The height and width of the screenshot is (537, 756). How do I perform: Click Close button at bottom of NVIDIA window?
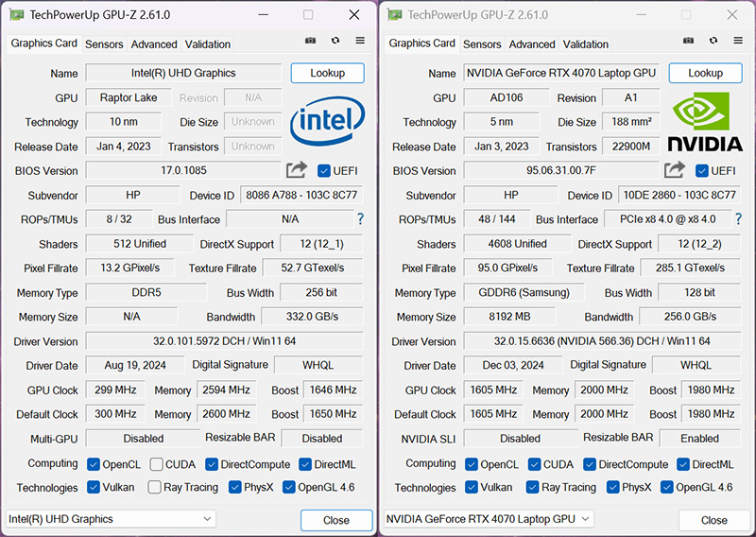click(x=714, y=520)
